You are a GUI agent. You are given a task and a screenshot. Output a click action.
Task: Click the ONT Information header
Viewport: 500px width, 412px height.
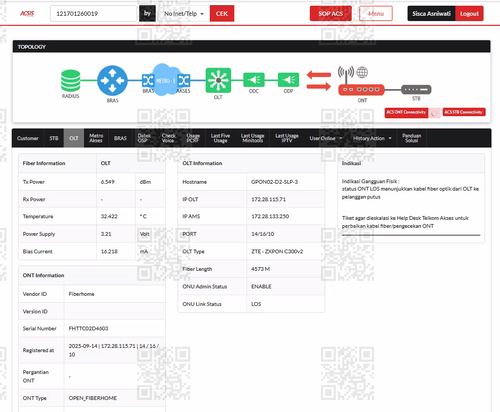tap(43, 275)
